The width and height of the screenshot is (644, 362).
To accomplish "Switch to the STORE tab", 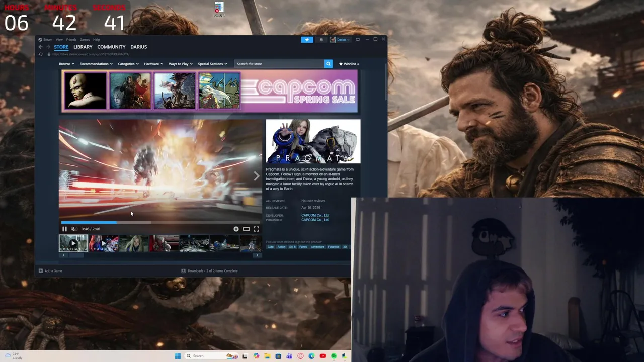I will (x=61, y=47).
